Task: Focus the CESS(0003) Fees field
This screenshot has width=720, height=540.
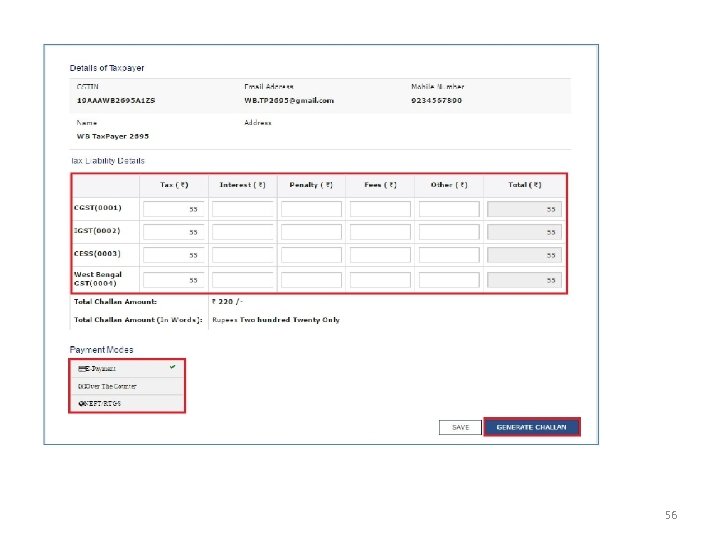Action: [380, 255]
